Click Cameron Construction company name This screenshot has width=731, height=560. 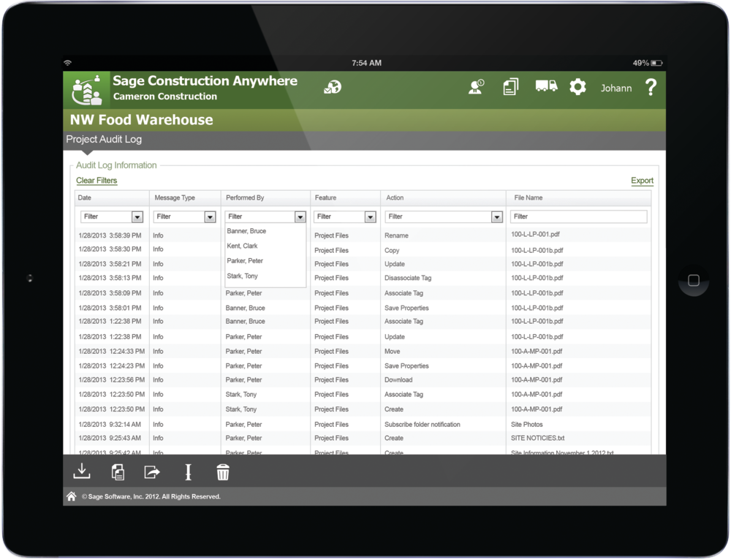pos(165,97)
